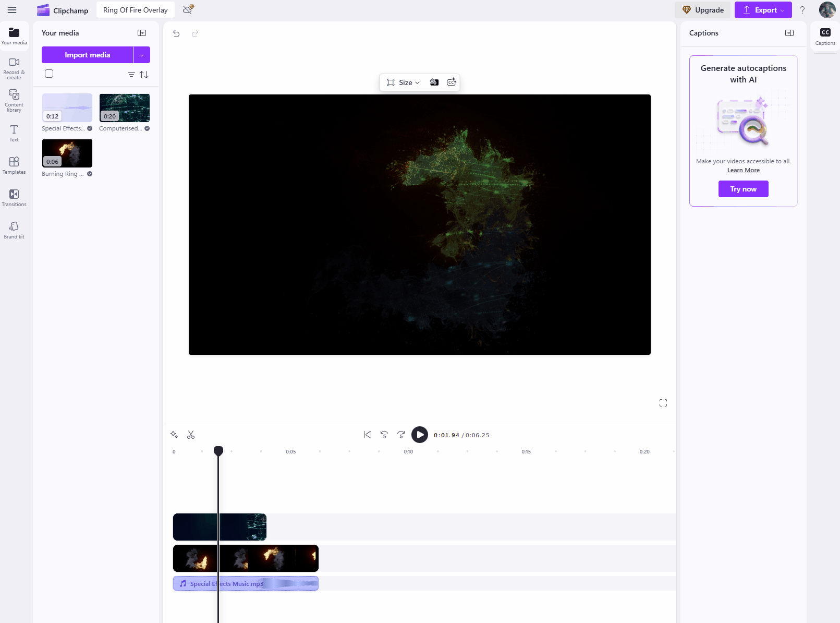This screenshot has height=623, width=840.
Task: Click the timeline playhead handle
Action: click(218, 450)
